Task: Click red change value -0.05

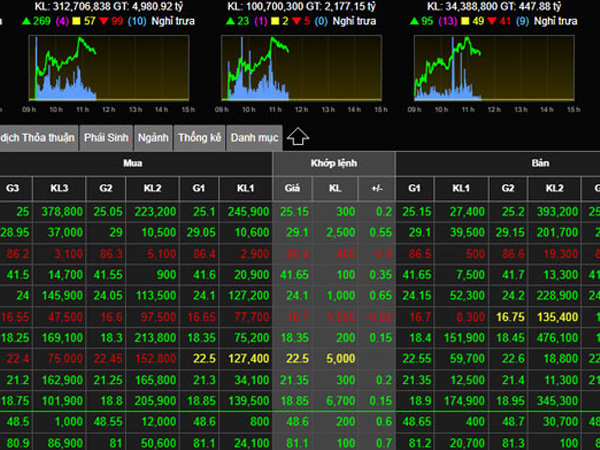Action: point(379,317)
